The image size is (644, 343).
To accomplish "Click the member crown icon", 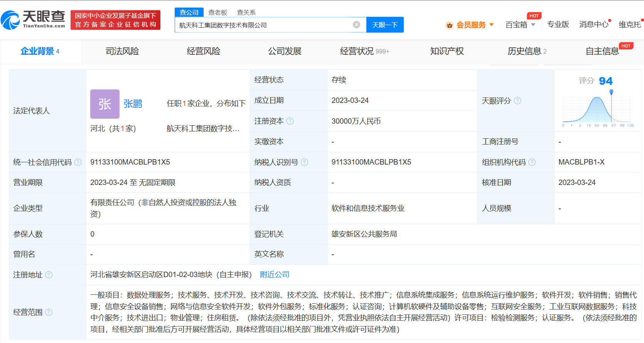I will coord(449,25).
